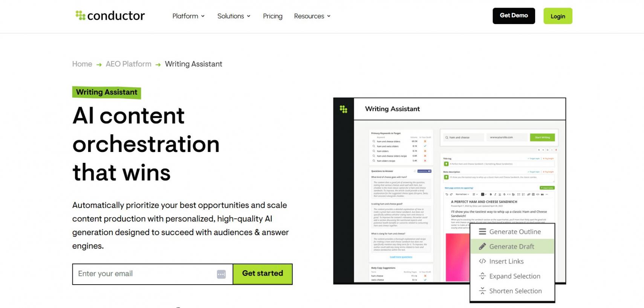This screenshot has height=308, width=644.
Task: Select Shorten Selection in the popup menu
Action: pyautogui.click(x=512, y=291)
